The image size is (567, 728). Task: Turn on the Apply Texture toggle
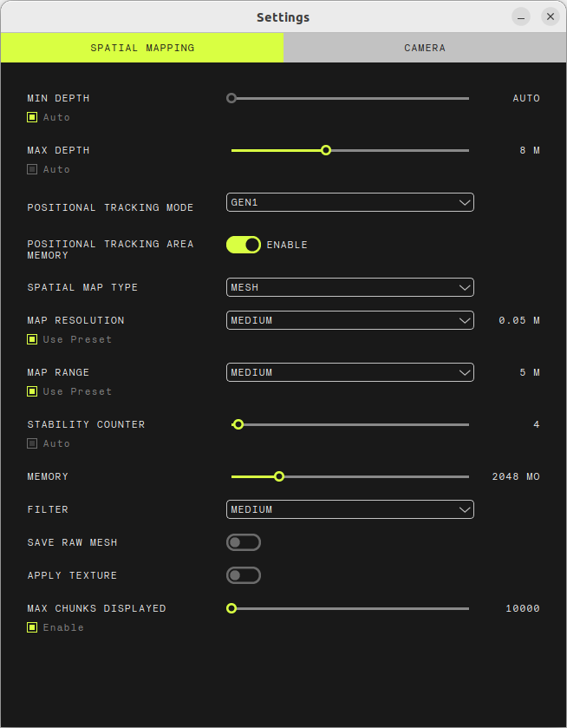pyautogui.click(x=244, y=575)
